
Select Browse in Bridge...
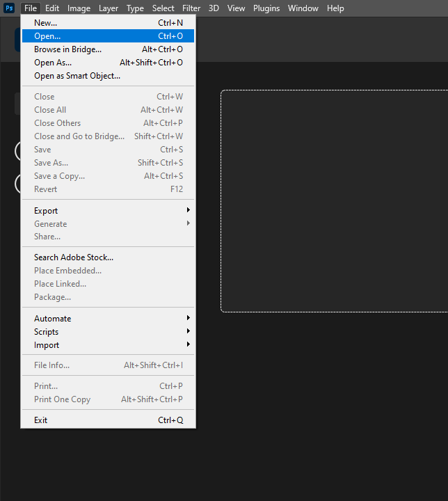pos(108,49)
